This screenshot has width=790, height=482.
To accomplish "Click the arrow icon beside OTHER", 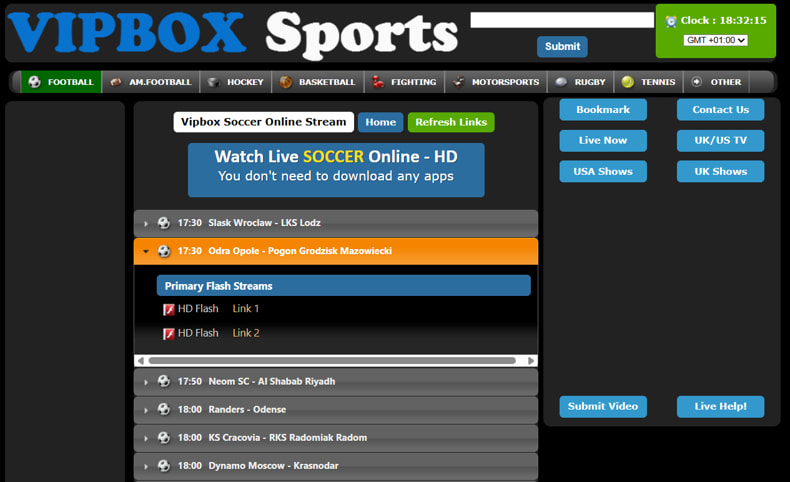I will pos(696,82).
